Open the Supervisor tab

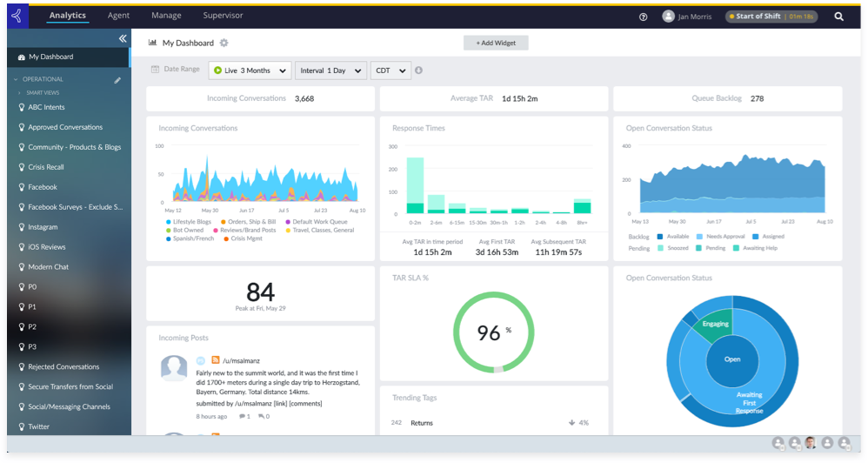coord(223,16)
